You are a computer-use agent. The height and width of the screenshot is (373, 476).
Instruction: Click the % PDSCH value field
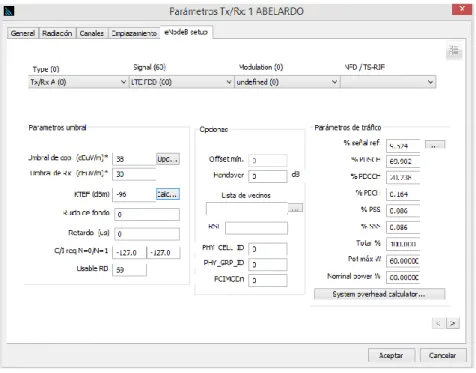click(403, 161)
